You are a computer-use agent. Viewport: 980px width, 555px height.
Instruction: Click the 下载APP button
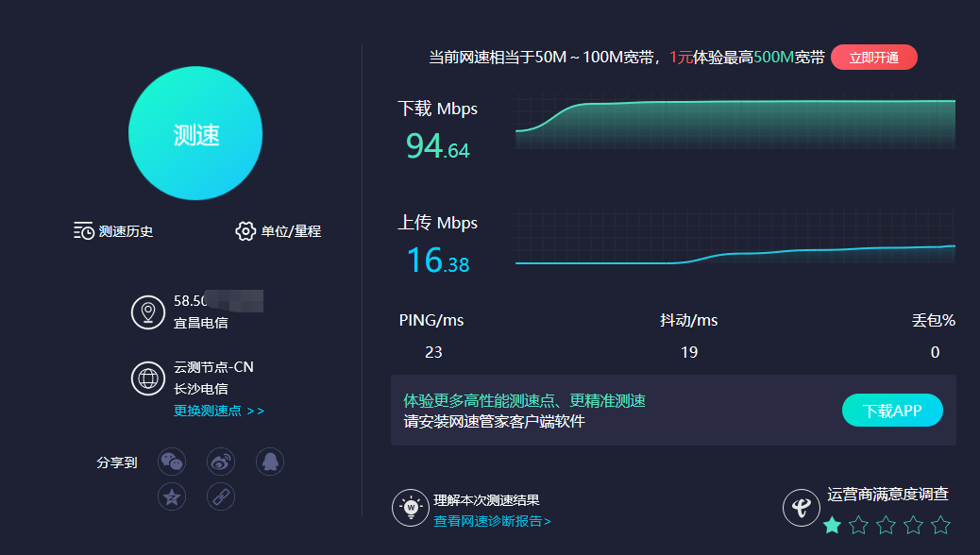point(892,411)
